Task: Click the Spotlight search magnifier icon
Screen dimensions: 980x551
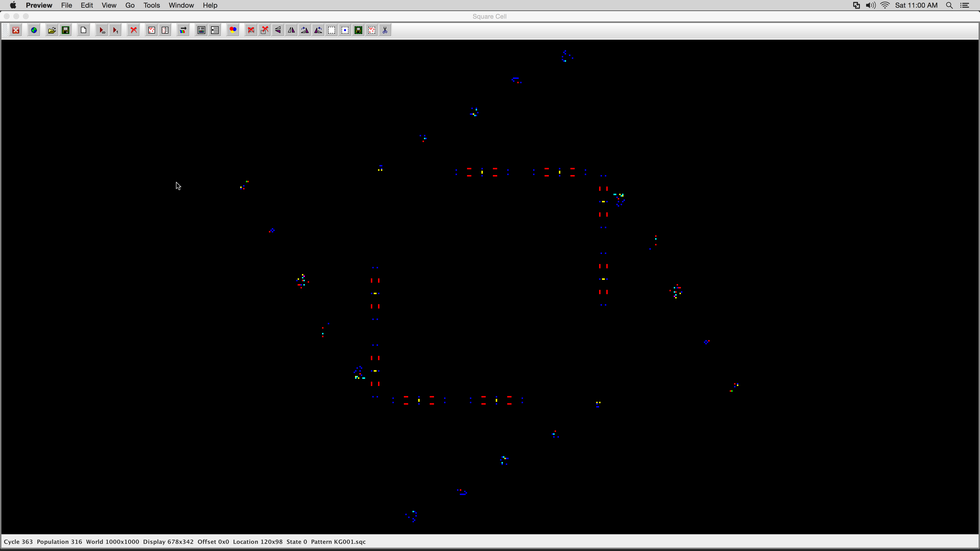Action: 949,5
